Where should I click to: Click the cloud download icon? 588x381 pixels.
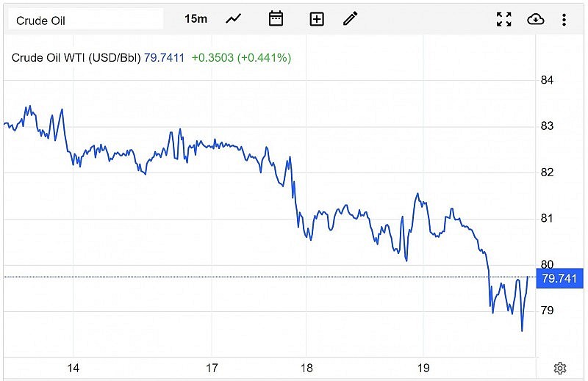click(x=536, y=20)
